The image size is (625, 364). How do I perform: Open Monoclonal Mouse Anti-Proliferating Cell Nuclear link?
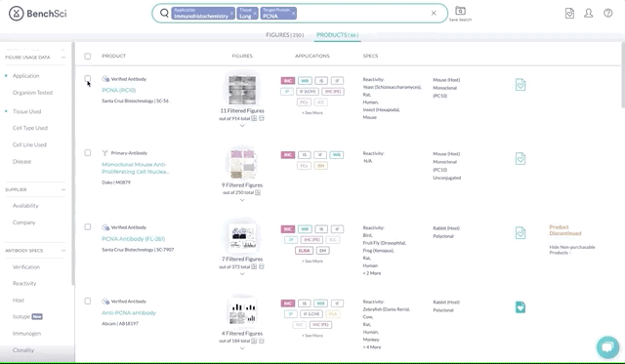(x=136, y=168)
